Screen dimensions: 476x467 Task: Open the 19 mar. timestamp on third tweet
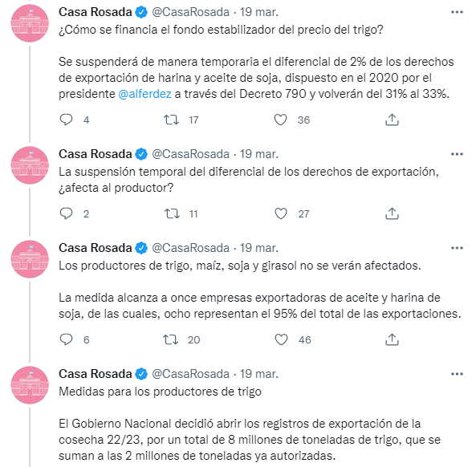coord(259,248)
